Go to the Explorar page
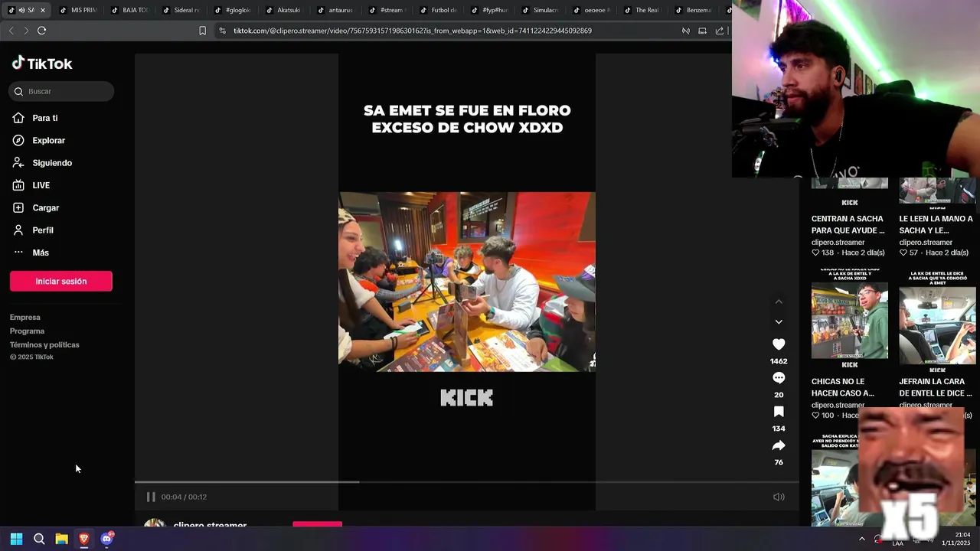The width and height of the screenshot is (980, 551). click(x=48, y=140)
